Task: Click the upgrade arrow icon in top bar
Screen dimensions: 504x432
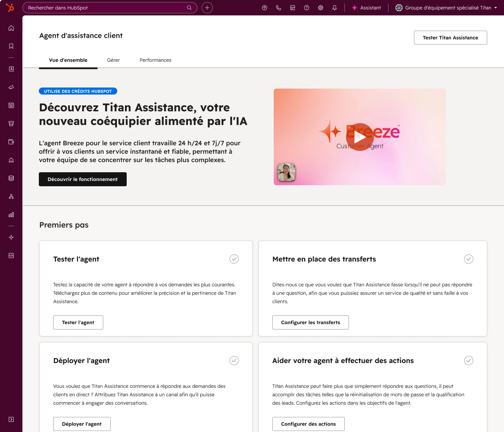Action: (x=265, y=8)
